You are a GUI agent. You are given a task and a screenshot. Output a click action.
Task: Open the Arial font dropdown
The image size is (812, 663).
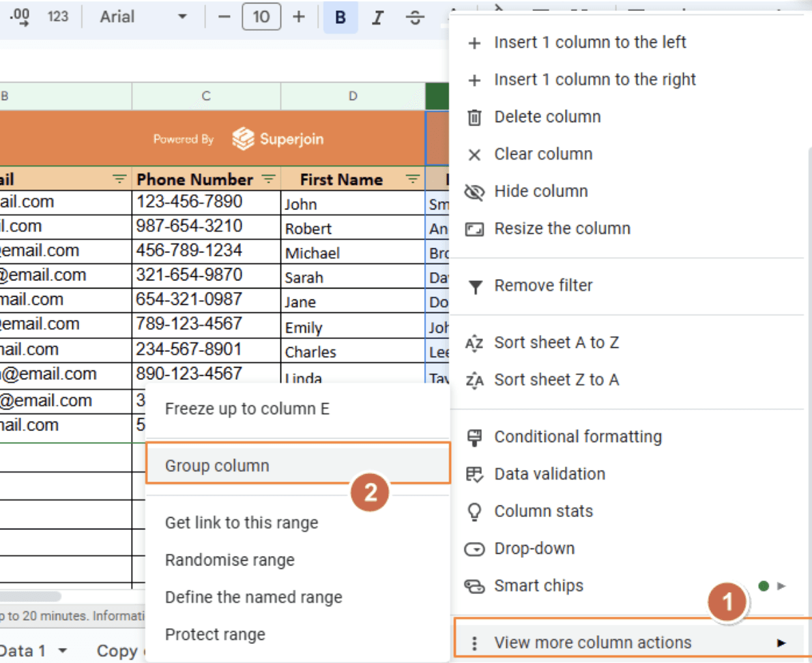143,16
